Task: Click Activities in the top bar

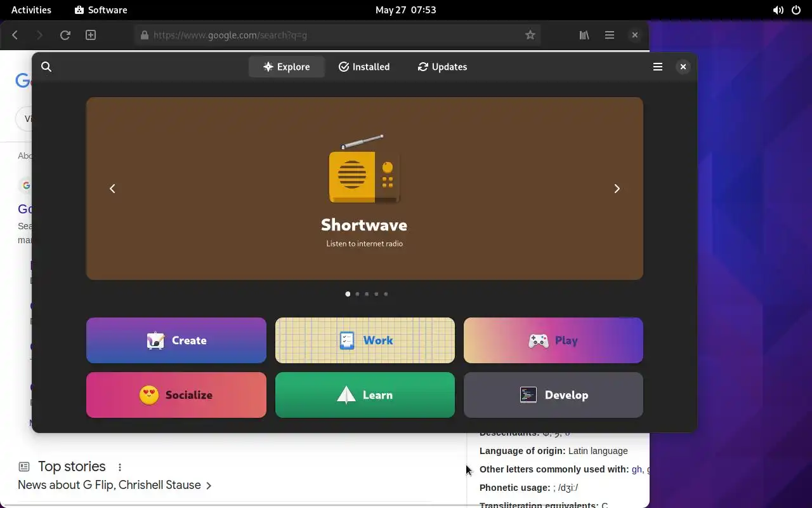Action: (x=31, y=10)
